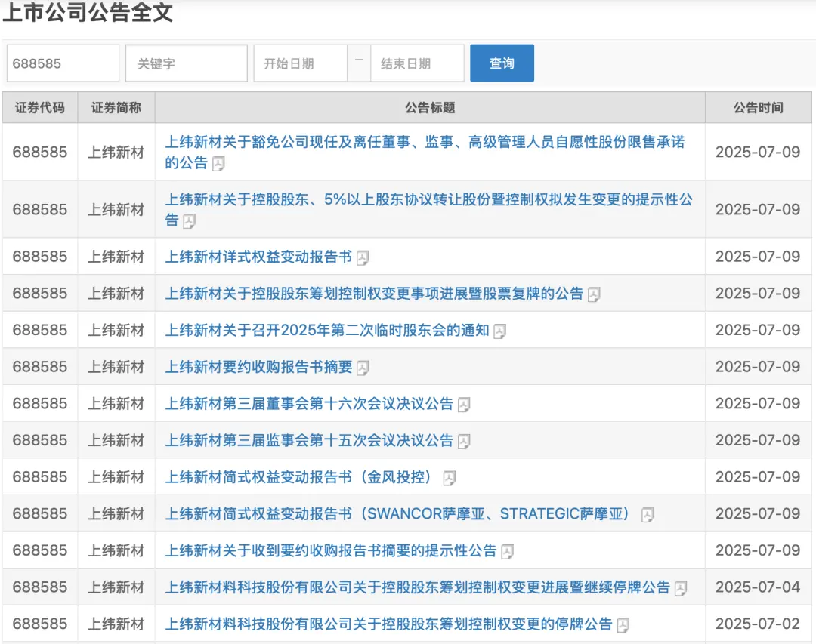Click the stock code field containing 688585
The image size is (816, 644).
(x=63, y=63)
